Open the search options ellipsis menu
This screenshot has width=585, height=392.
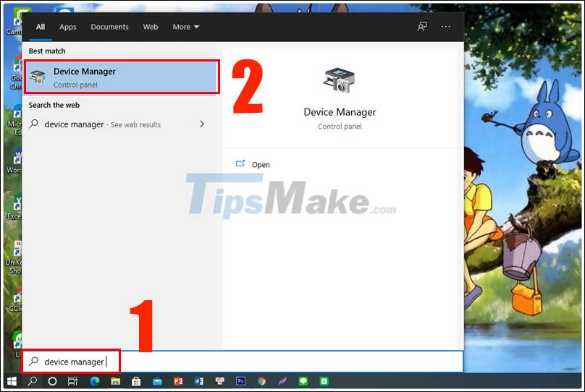coord(445,27)
